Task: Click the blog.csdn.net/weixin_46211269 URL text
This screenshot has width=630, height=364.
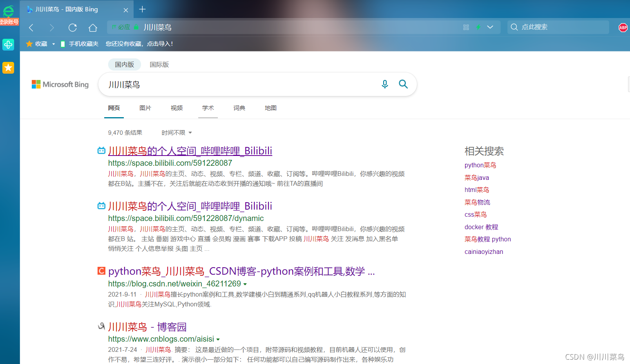Action: point(174,284)
